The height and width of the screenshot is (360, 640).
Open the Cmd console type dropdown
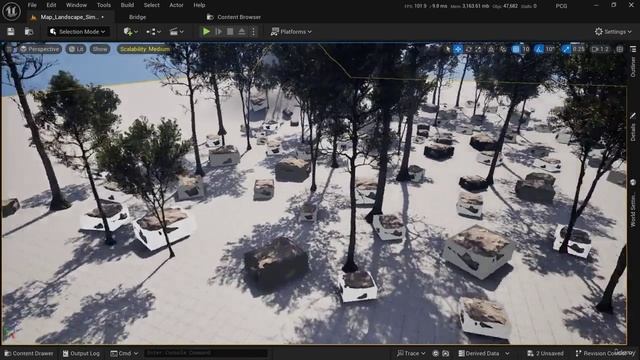click(124, 353)
